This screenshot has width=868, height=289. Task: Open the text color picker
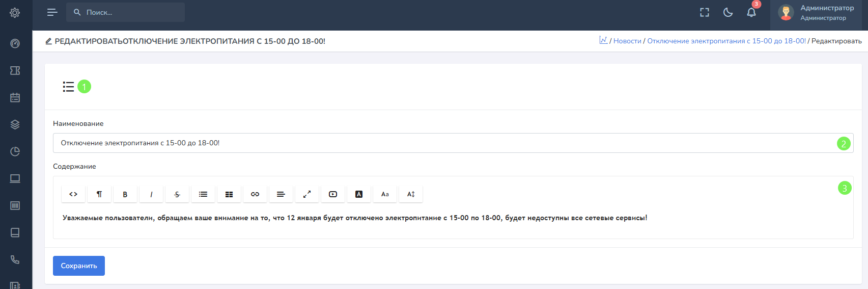(x=359, y=194)
